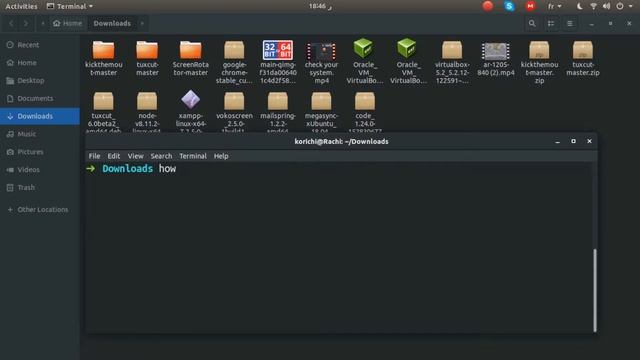Open Documents in the sidebar
The image size is (640, 360).
[40, 98]
